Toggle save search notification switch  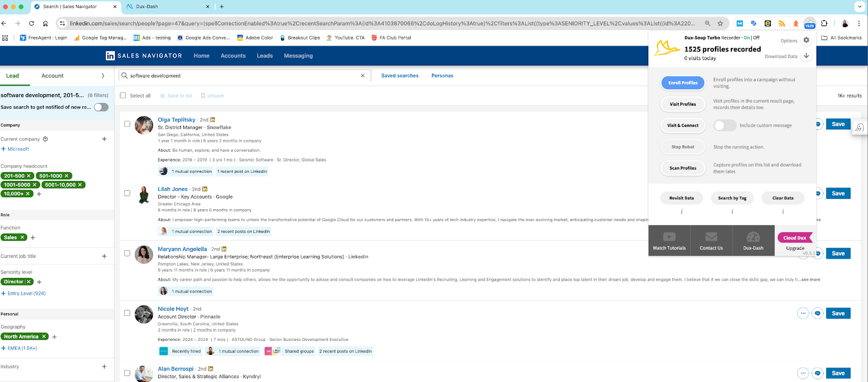101,107
